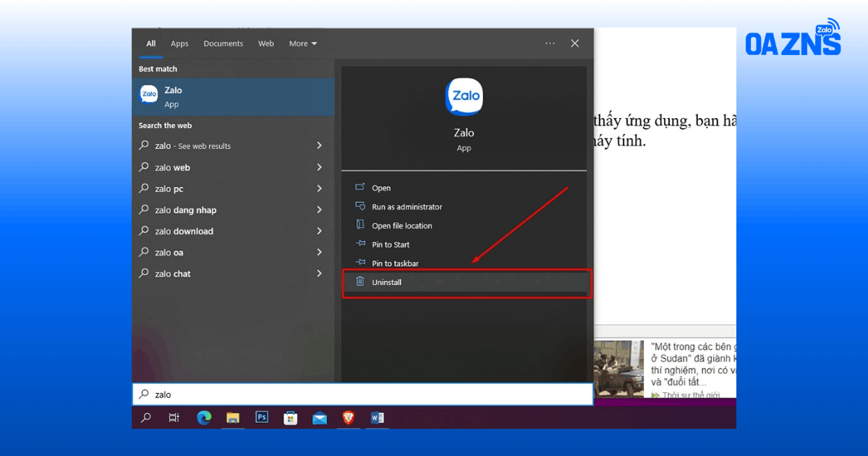
Task: Select 'zalo - See web results' suggestion
Action: [x=233, y=145]
